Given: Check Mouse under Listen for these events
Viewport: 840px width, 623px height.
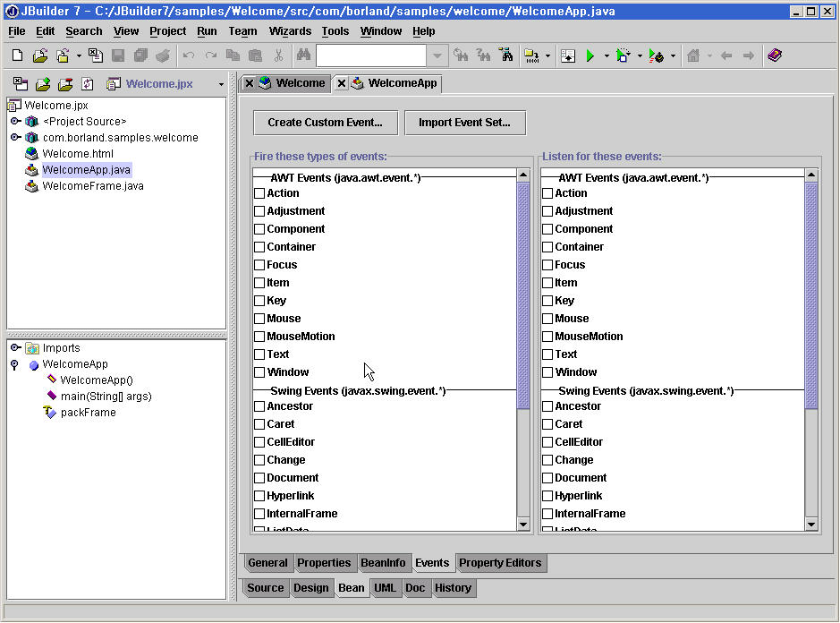Looking at the screenshot, I should tap(547, 319).
